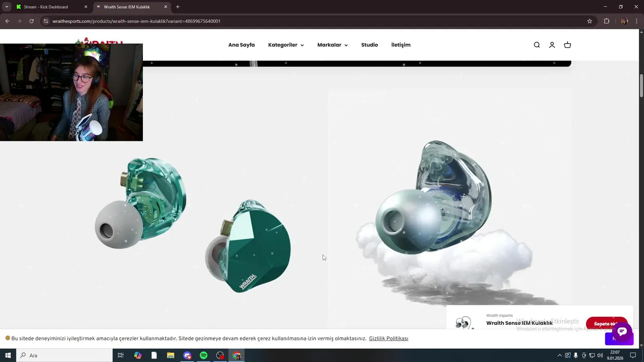Screen dimensions: 644x362
Task: Click the Windows Ara search box
Action: pos(64,355)
